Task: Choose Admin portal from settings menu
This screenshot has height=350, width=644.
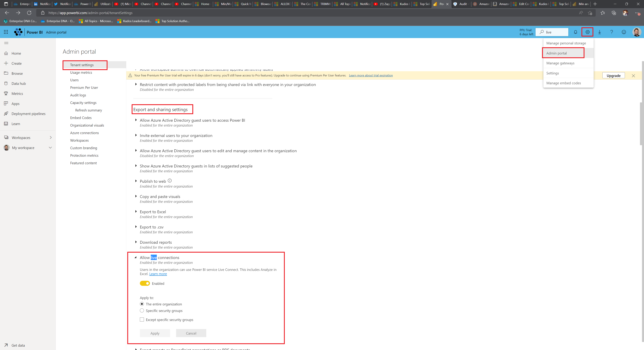Action: click(568, 53)
